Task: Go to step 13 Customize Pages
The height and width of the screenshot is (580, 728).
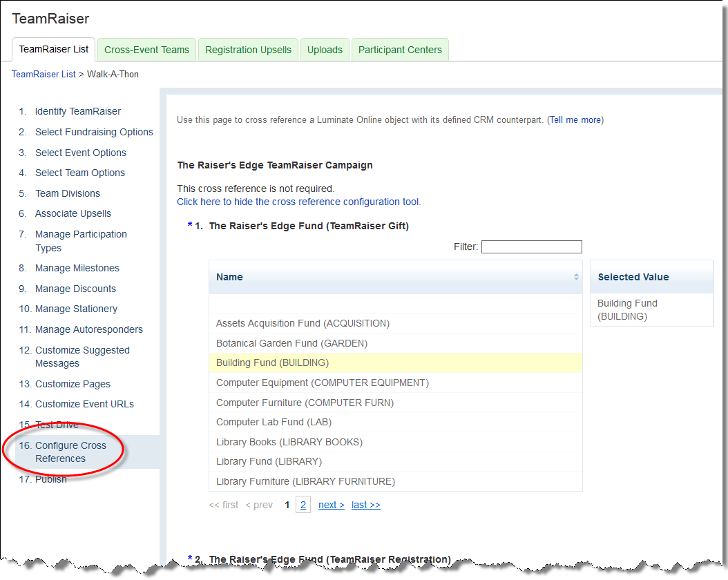Action: pos(73,384)
